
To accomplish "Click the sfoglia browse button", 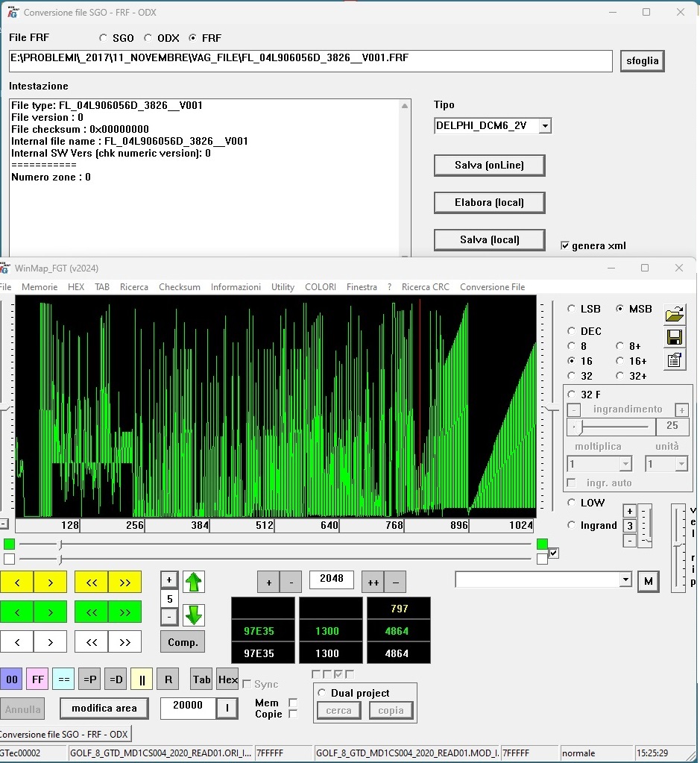I will [641, 60].
